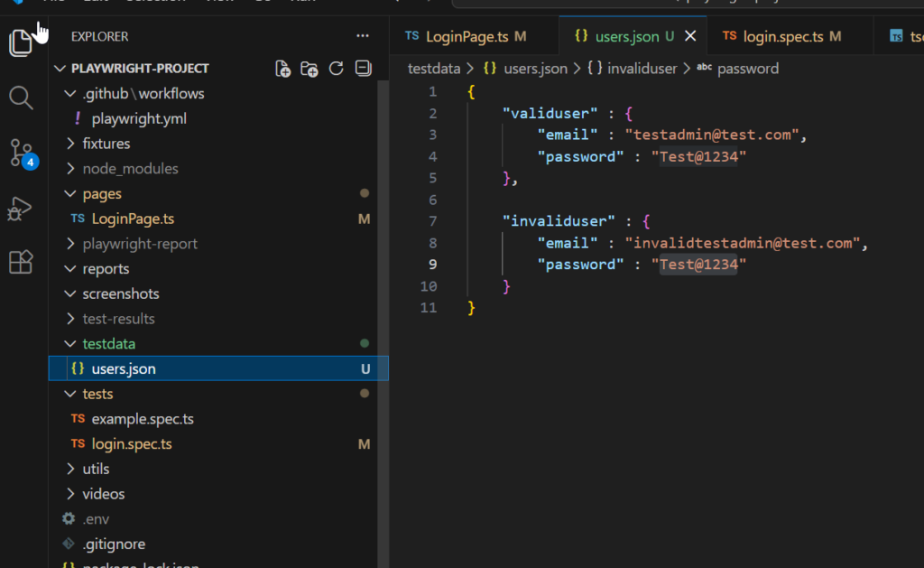Expand the node_modules folder
This screenshot has height=568, width=924.
coord(130,169)
